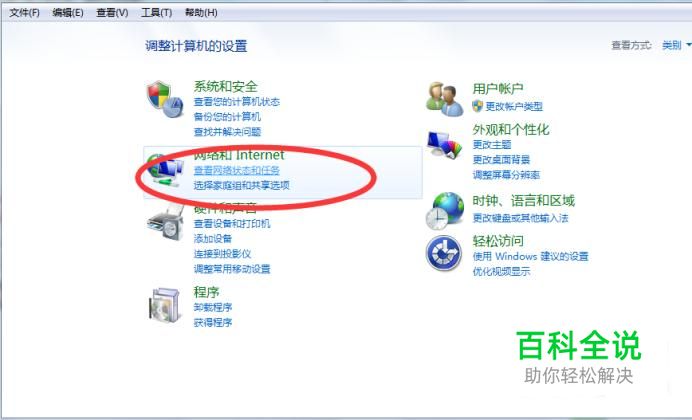Select 连接到投影仪 link
Viewport: 692px width, 420px height.
pos(222,254)
